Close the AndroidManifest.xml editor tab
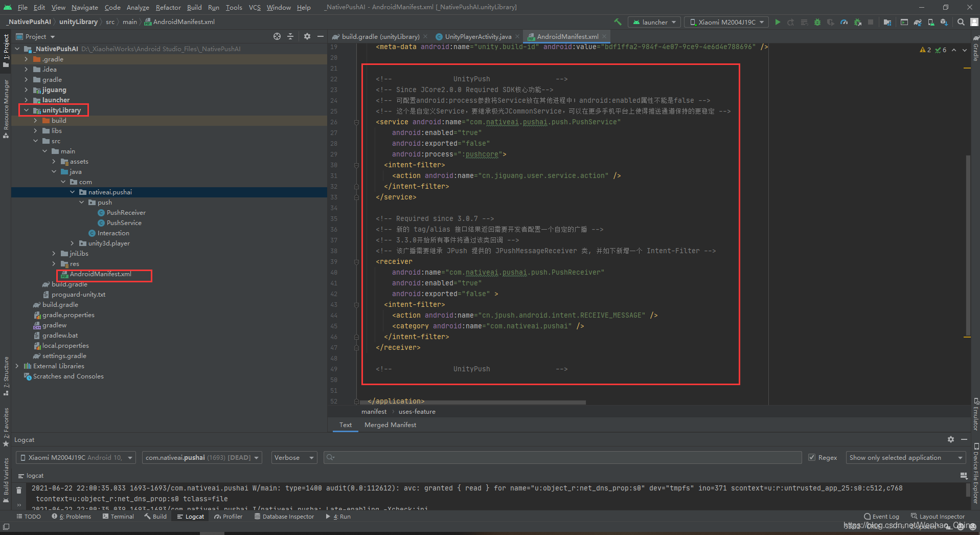Viewport: 980px width, 535px height. point(604,36)
